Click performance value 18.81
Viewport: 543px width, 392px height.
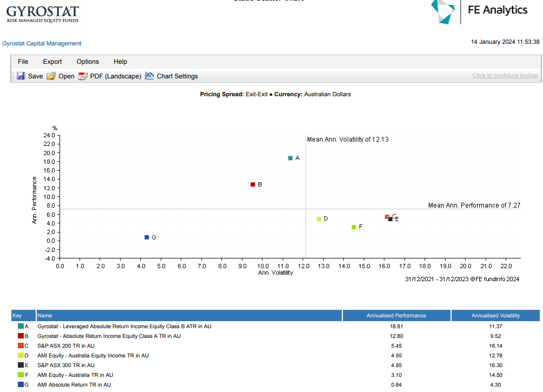396,327
